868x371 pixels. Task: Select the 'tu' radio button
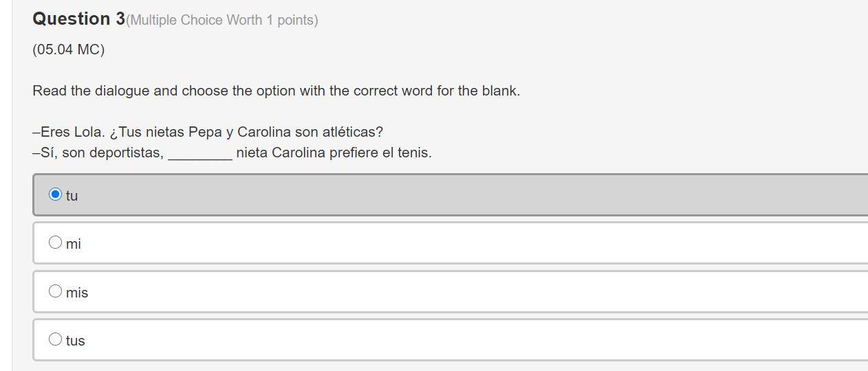[56, 194]
